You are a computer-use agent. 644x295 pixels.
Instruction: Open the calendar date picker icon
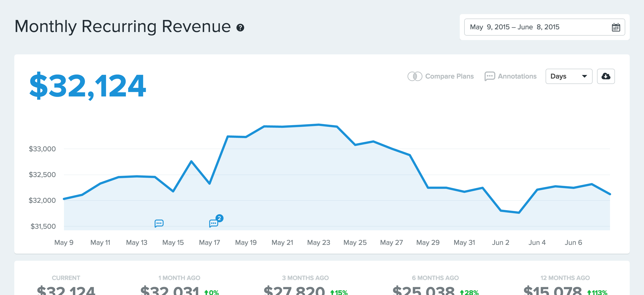pyautogui.click(x=616, y=27)
